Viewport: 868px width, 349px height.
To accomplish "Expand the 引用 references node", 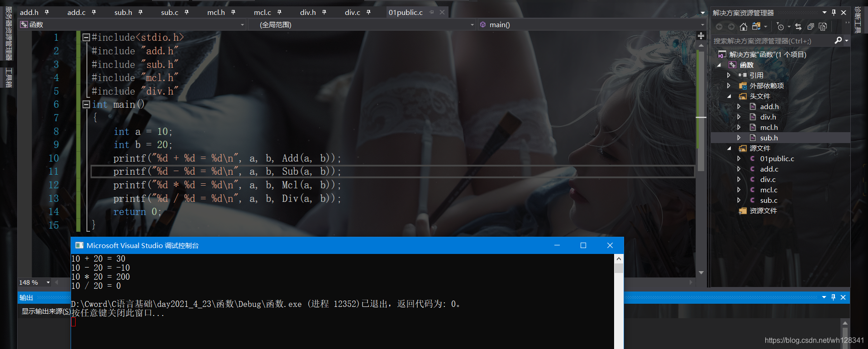I will (x=729, y=75).
